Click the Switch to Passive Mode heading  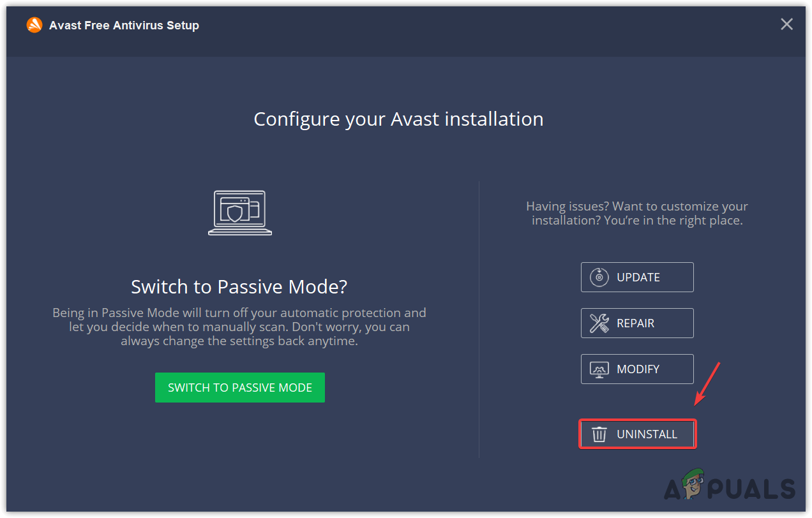(x=239, y=286)
